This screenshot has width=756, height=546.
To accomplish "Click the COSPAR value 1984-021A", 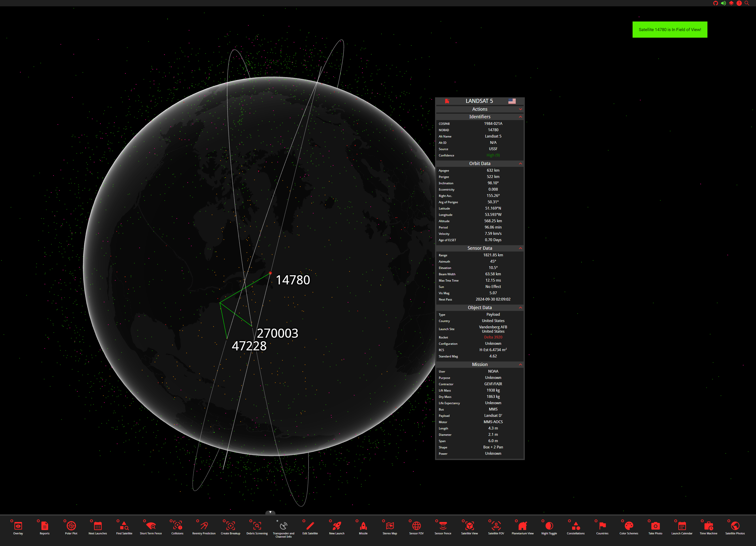I will tap(493, 124).
